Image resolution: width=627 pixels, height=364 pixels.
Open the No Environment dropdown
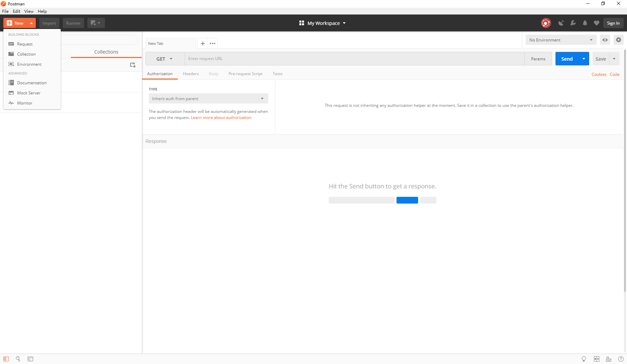pyautogui.click(x=561, y=40)
